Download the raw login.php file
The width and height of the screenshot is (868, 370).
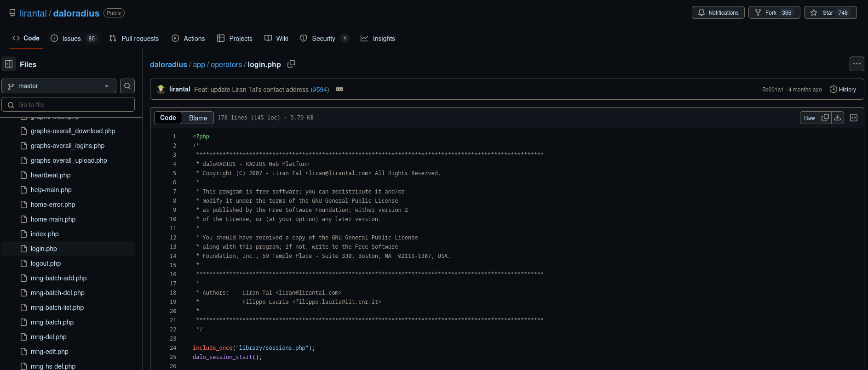[x=838, y=118]
